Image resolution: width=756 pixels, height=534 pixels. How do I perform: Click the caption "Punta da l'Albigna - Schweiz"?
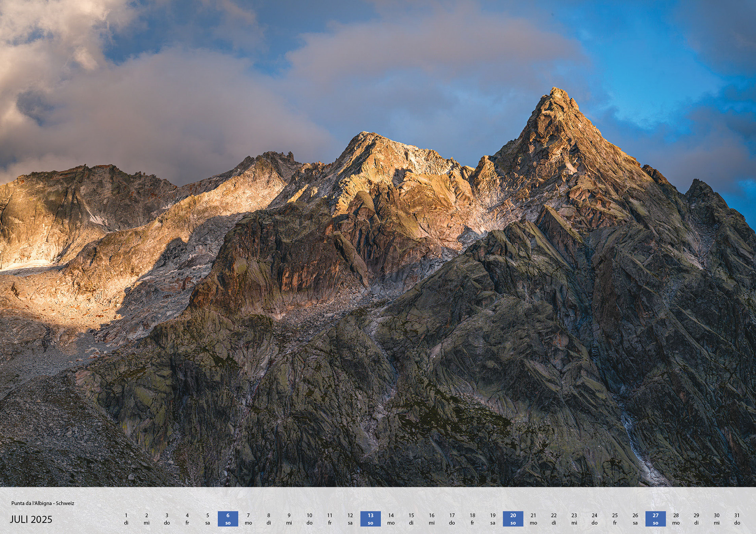tap(43, 503)
